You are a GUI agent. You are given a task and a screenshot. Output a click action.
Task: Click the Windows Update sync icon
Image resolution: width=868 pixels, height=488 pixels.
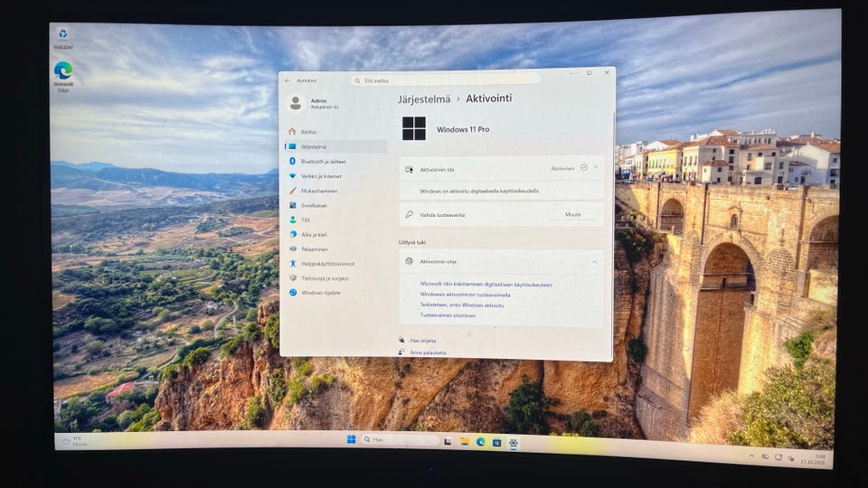point(293,293)
